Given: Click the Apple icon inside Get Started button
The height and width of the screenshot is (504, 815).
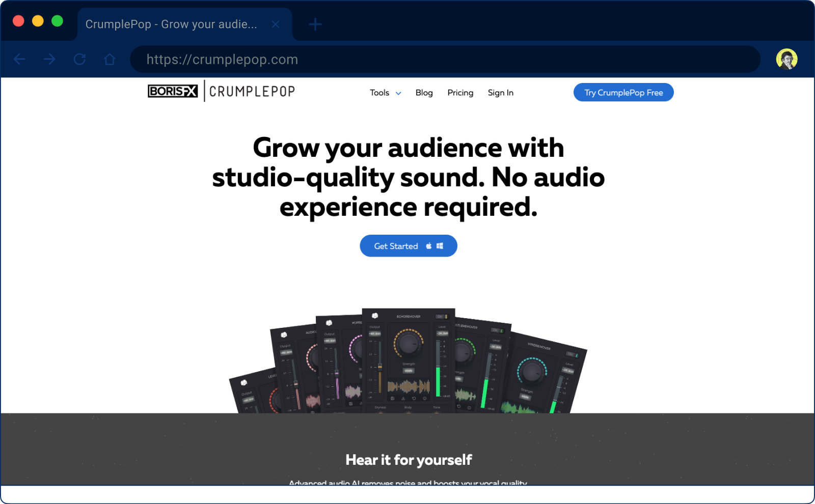Looking at the screenshot, I should point(428,246).
